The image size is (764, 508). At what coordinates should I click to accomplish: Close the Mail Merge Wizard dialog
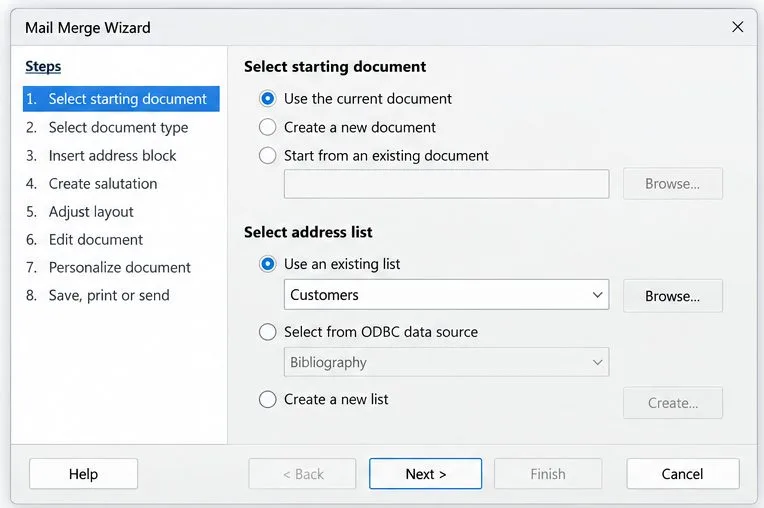pos(738,27)
